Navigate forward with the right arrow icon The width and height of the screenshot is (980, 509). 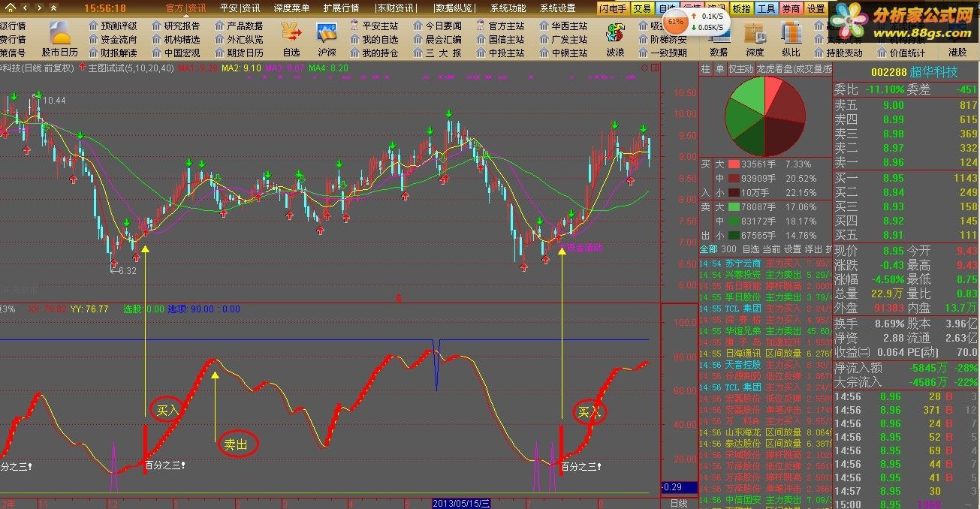coord(38,8)
